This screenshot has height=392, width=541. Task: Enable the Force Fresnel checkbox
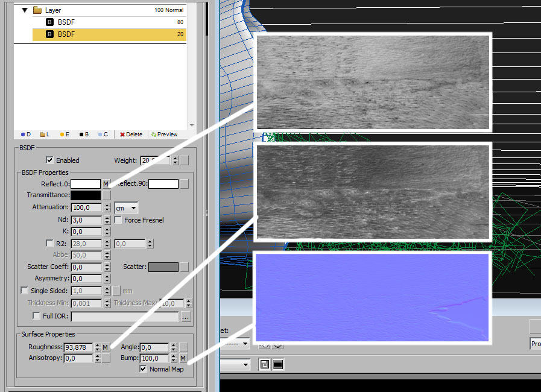point(118,220)
